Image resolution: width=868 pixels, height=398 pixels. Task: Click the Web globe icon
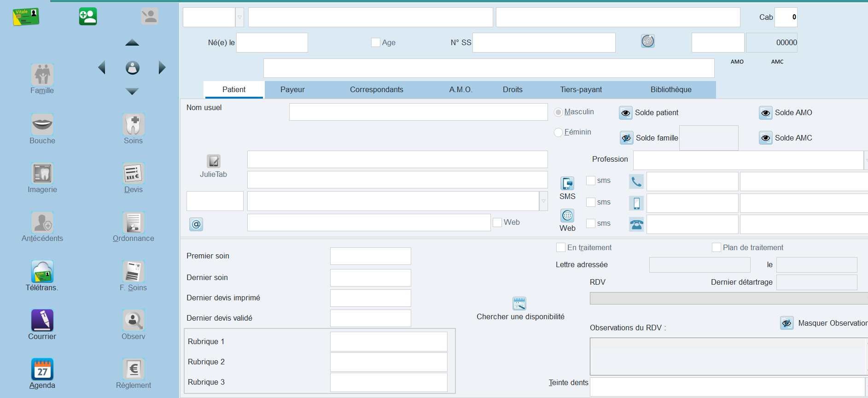tap(567, 216)
